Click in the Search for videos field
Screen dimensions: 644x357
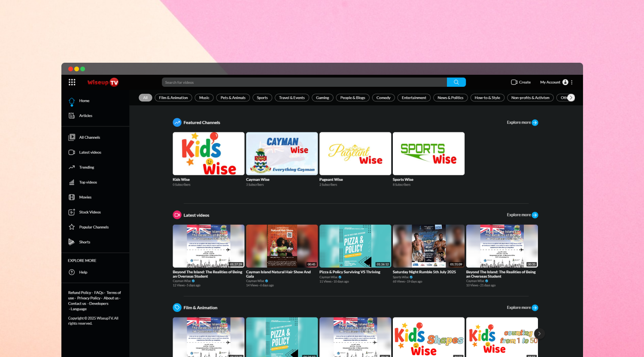(x=304, y=82)
